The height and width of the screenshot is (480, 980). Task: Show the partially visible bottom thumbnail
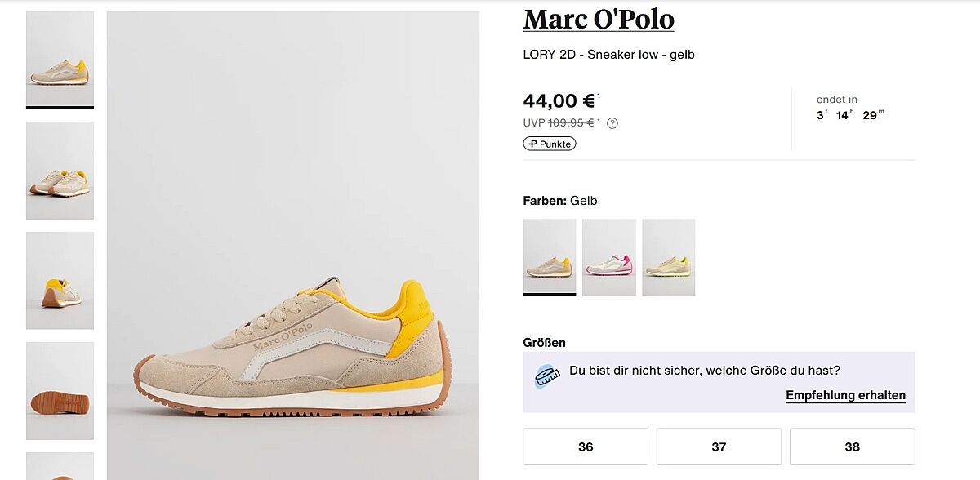click(60, 467)
